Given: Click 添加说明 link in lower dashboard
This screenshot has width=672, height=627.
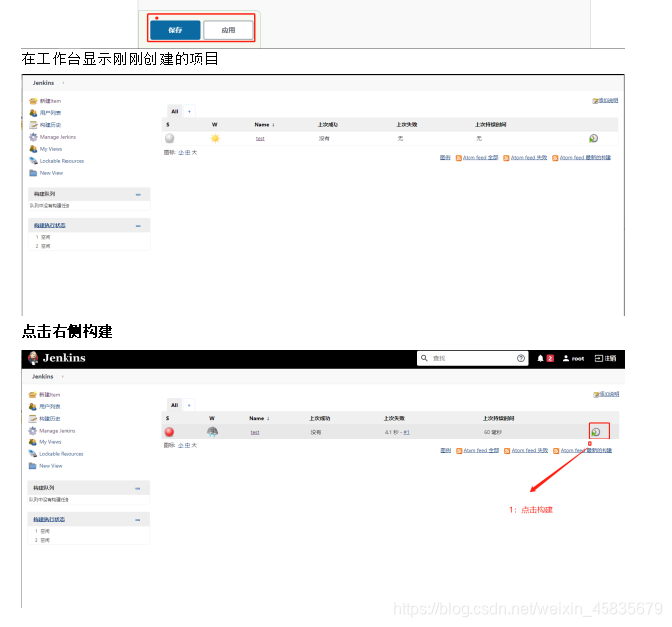Looking at the screenshot, I should point(608,394).
